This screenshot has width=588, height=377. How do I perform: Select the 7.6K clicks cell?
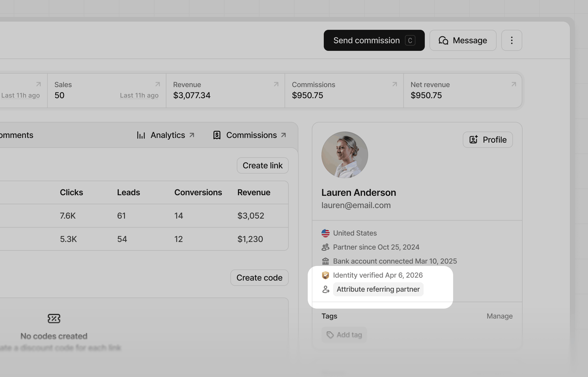(x=68, y=216)
